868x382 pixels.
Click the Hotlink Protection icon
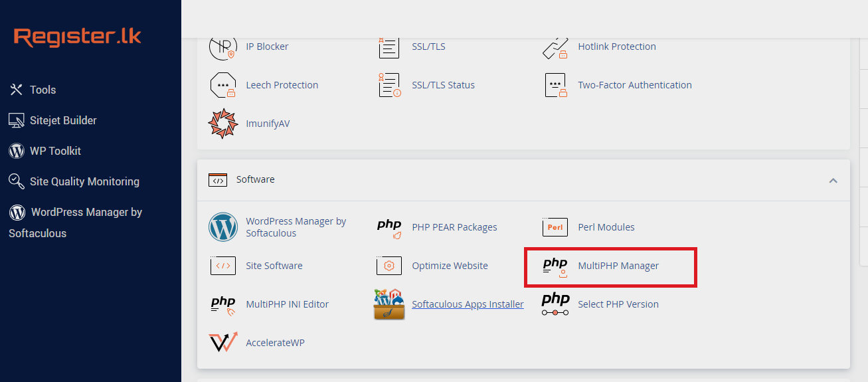tap(555, 47)
